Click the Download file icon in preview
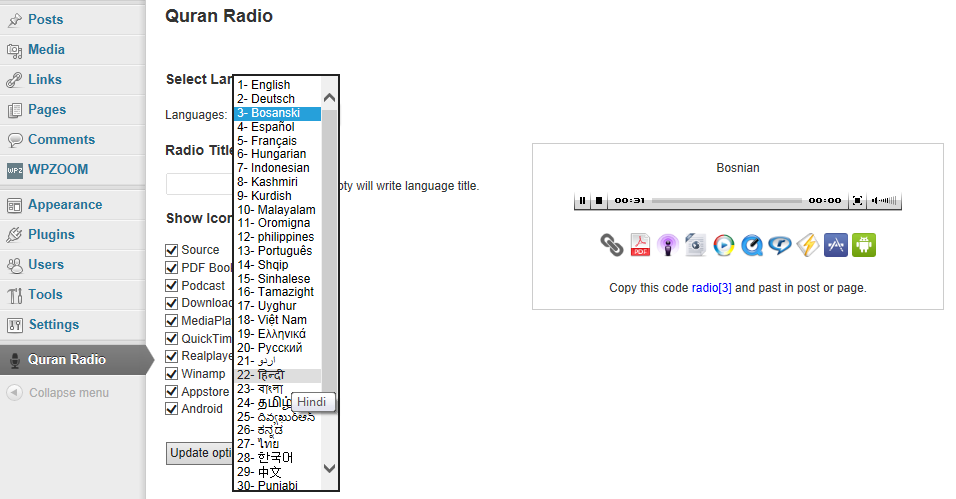 (696, 245)
